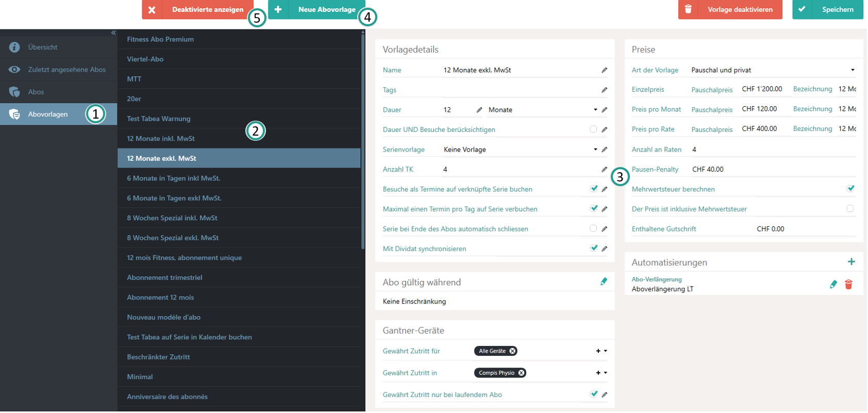Remove the Alle Geräte tag
Viewport: 868px width, 413px height.
[x=512, y=351]
